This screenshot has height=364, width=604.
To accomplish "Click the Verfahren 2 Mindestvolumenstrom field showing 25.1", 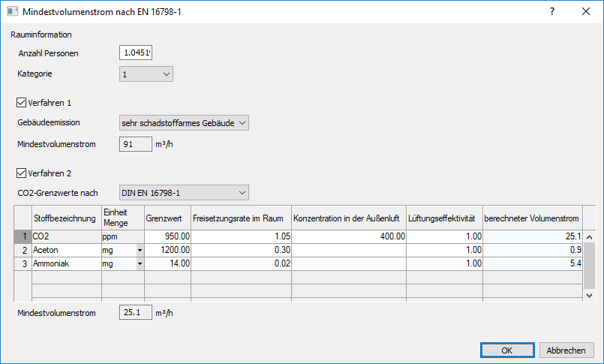I will pyautogui.click(x=136, y=312).
